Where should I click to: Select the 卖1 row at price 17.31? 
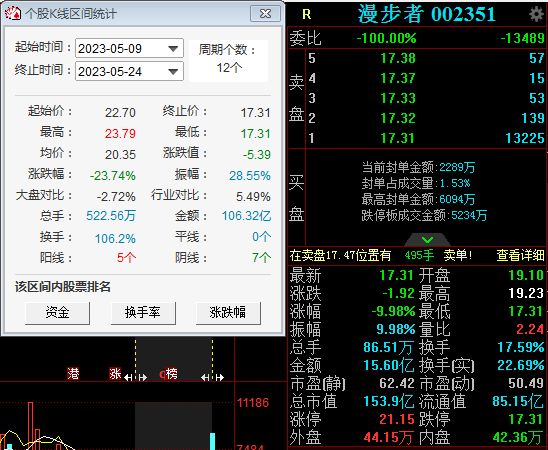tap(426, 138)
